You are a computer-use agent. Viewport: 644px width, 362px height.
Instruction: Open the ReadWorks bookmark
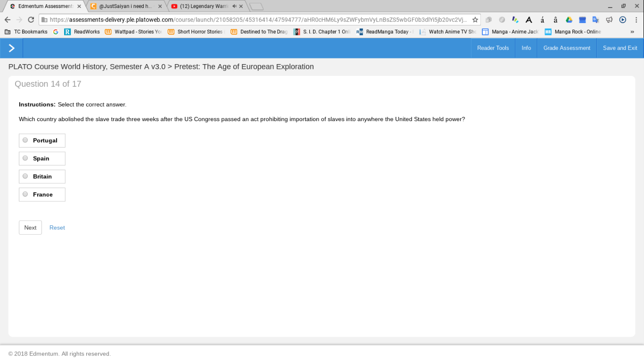tap(82, 32)
